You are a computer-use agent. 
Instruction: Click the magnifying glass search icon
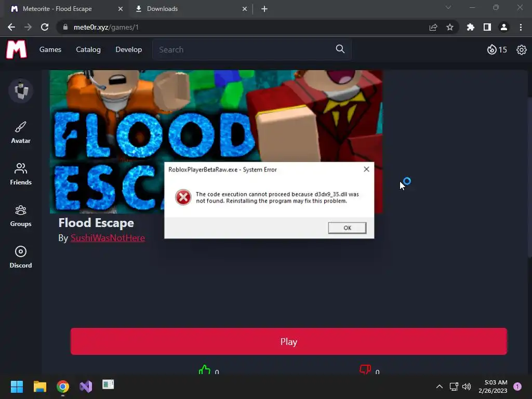340,49
